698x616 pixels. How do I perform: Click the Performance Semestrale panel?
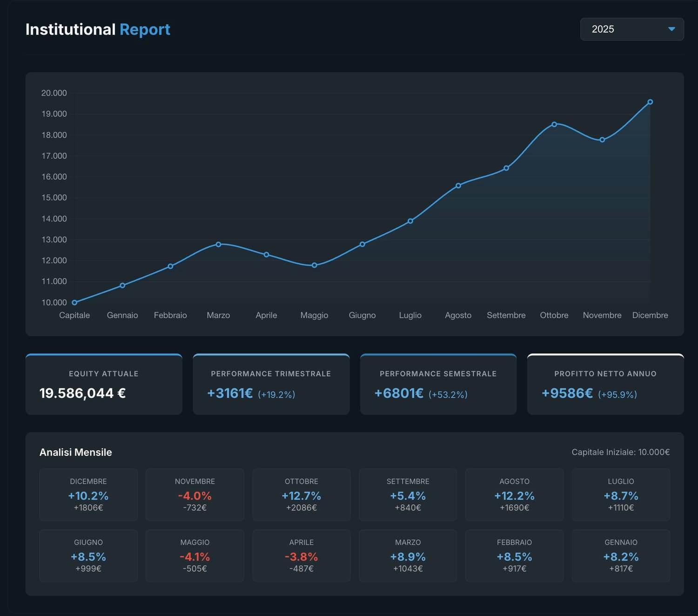pyautogui.click(x=438, y=384)
